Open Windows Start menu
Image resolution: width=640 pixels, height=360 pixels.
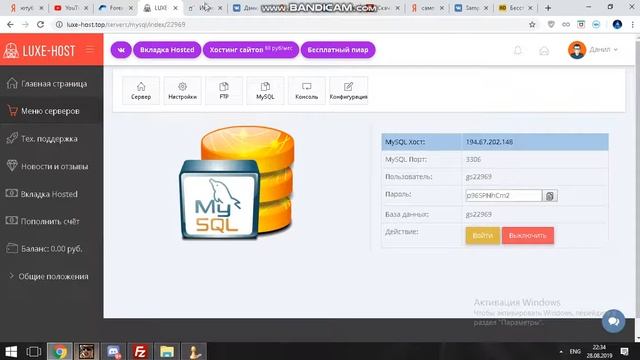11,351
